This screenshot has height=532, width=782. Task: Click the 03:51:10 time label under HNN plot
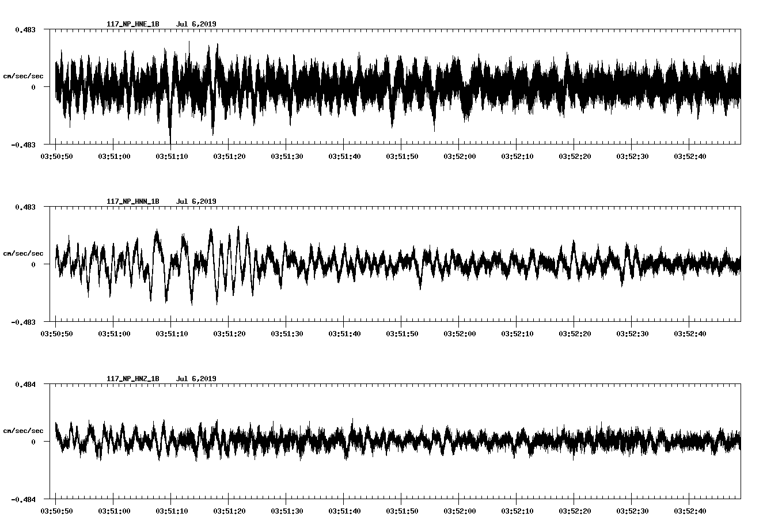[172, 333]
